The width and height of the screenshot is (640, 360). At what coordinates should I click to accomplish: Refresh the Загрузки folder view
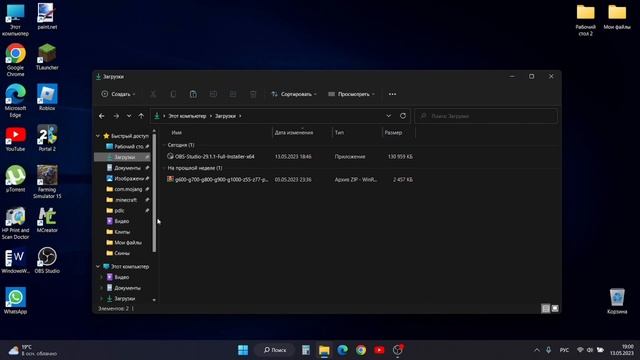coord(403,116)
